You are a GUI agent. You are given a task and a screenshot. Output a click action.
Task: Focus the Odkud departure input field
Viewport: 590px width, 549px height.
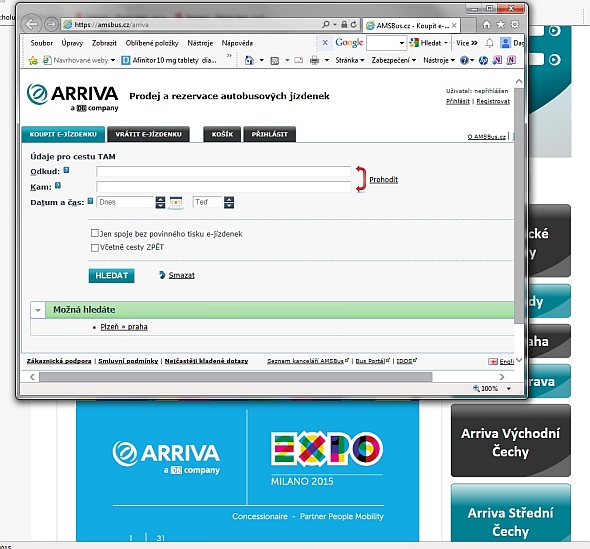(x=224, y=172)
